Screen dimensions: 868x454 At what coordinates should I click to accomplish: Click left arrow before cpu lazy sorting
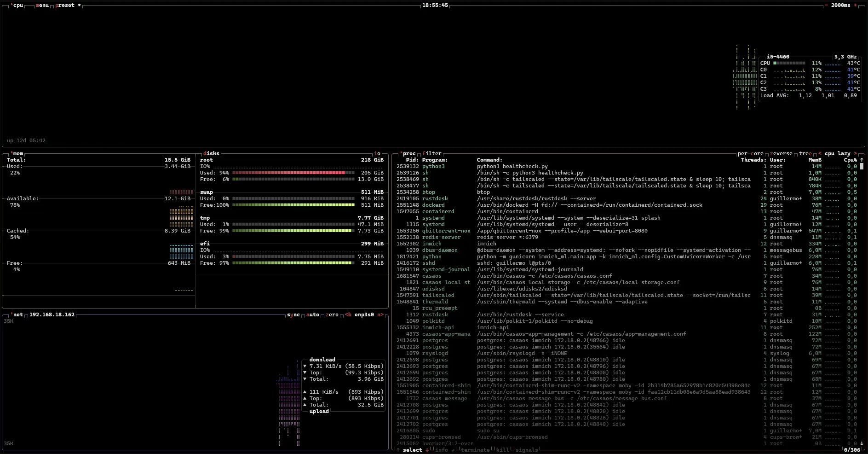820,153
